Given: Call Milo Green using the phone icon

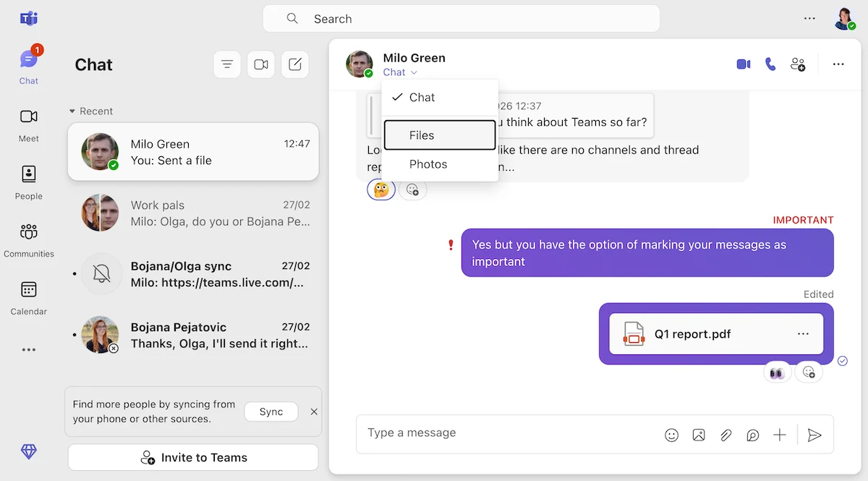Looking at the screenshot, I should 770,64.
